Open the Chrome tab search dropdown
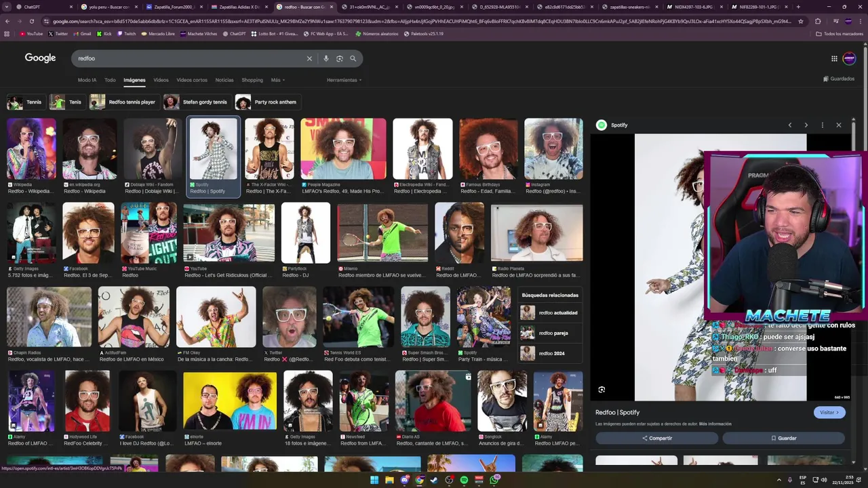This screenshot has height=488, width=868. pos(7,7)
